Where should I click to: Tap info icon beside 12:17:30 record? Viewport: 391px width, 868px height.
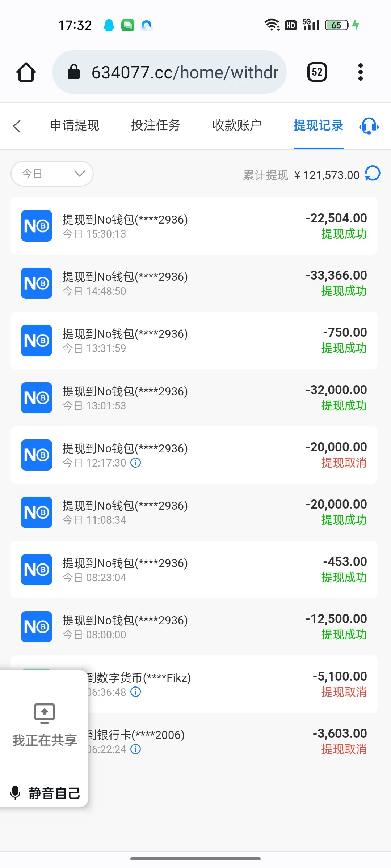tap(136, 463)
